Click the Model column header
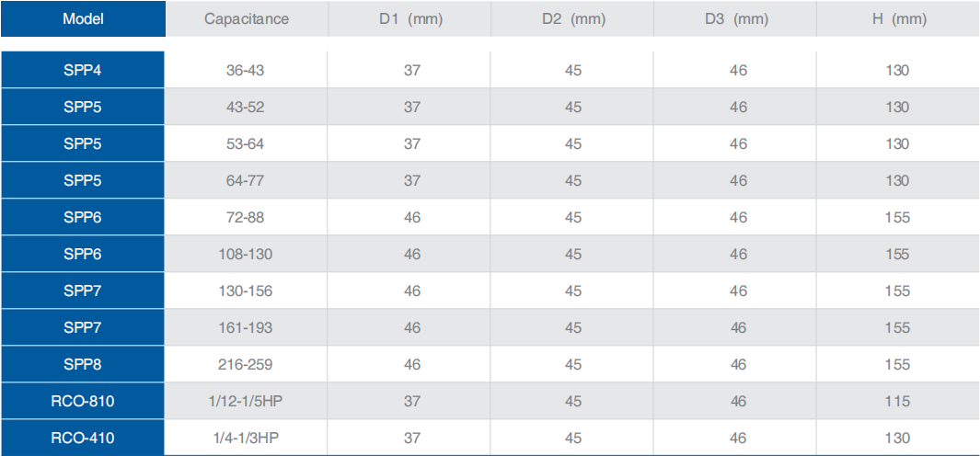 point(83,18)
